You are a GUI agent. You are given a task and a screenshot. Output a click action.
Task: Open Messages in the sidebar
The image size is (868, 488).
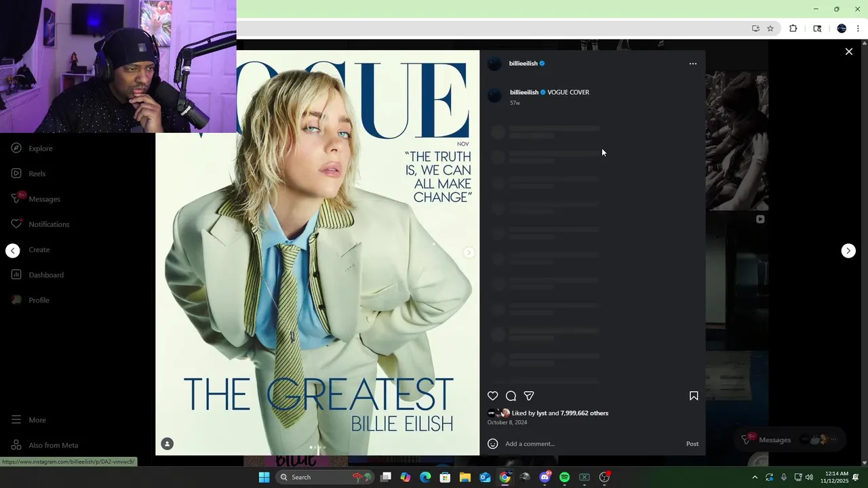coord(35,199)
